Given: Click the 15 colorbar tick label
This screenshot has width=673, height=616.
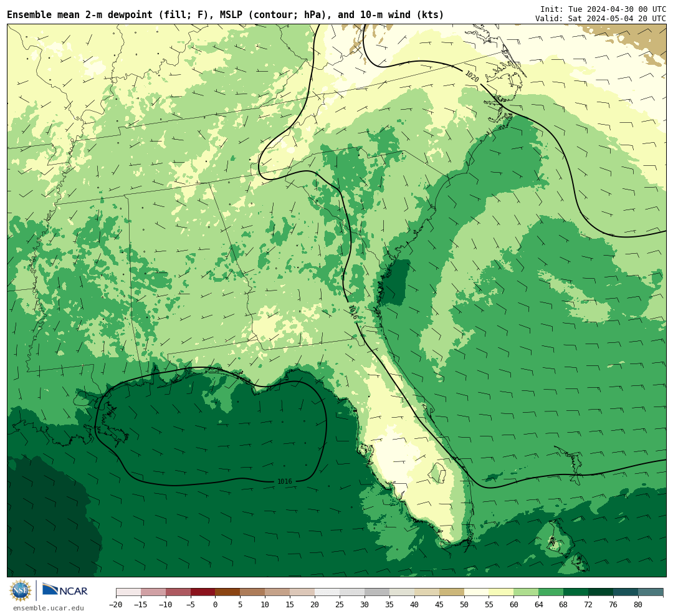Looking at the screenshot, I should point(290,605).
